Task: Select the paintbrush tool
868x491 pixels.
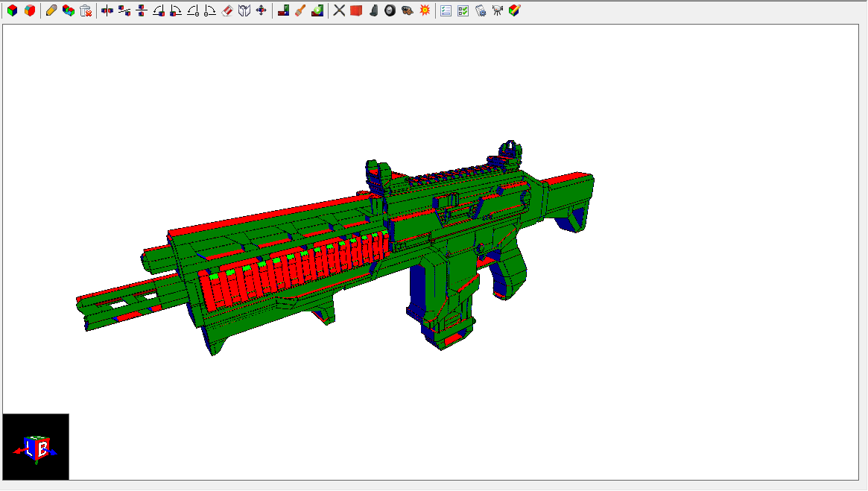Action: [x=300, y=10]
